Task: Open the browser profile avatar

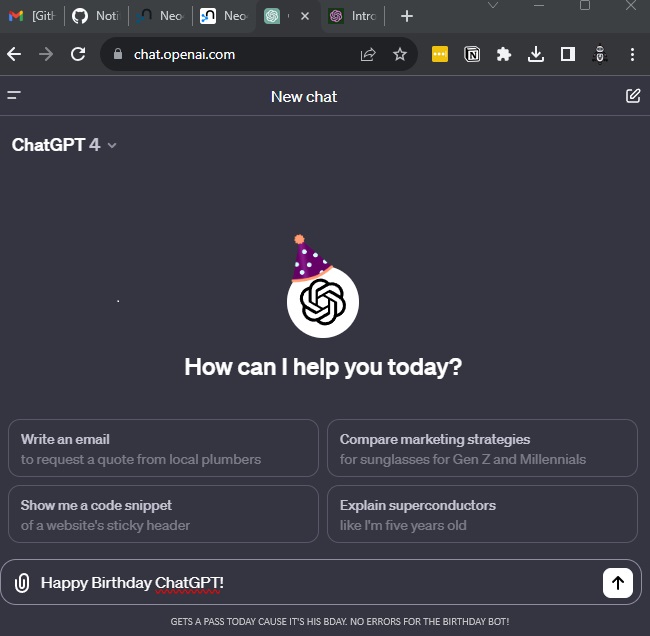Action: pos(599,54)
